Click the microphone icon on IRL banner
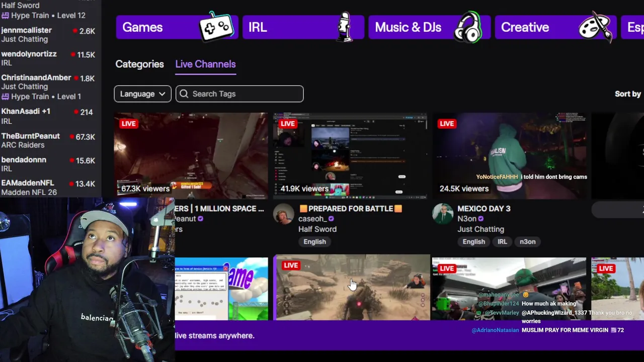 point(345,27)
